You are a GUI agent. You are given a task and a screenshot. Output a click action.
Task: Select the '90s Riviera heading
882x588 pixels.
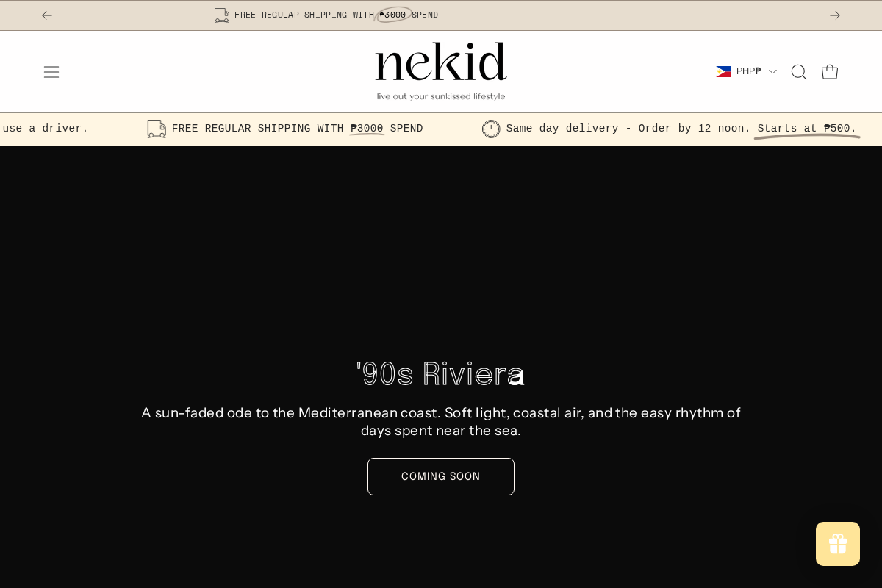441,374
